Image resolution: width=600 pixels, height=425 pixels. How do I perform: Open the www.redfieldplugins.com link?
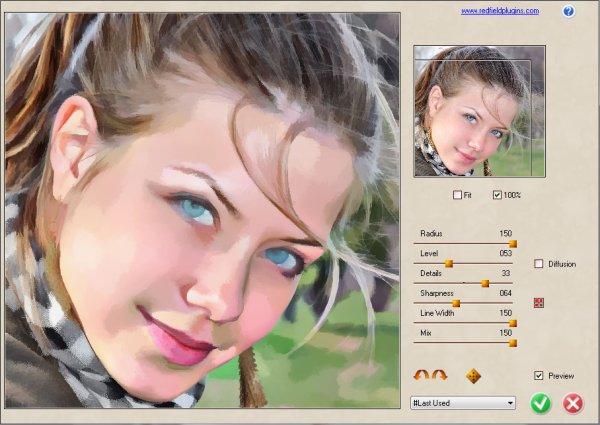tap(500, 11)
